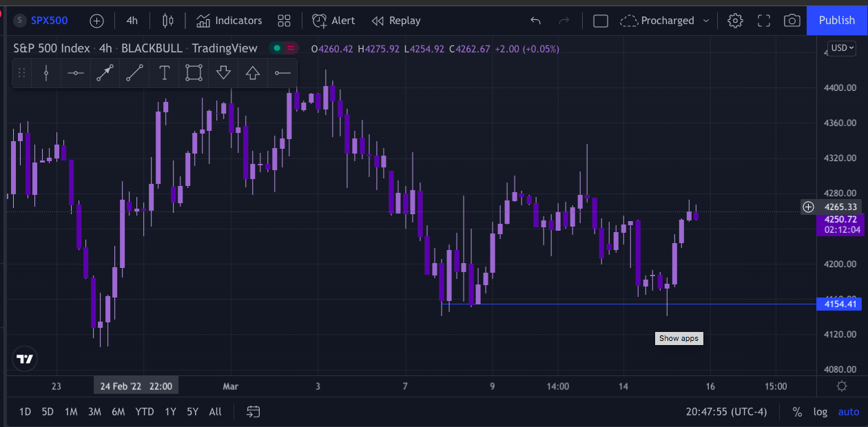Pick the text annotation tool
This screenshot has width=868, height=427.
click(x=165, y=72)
